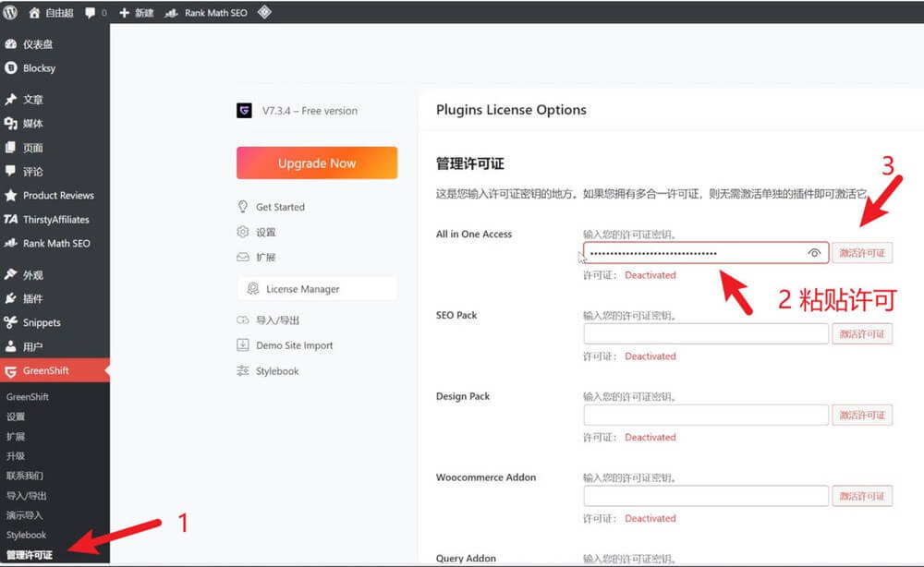Click the V7.3.4 – Free version text
This screenshot has height=567, width=924.
coord(310,111)
